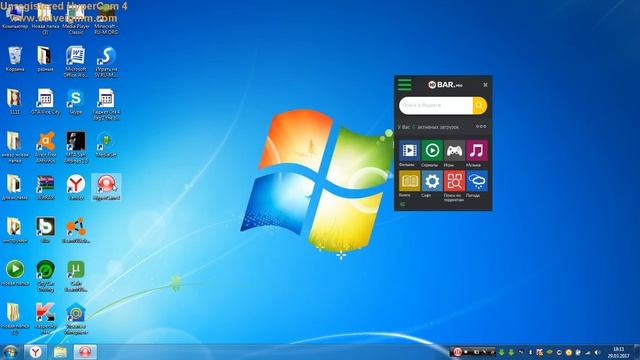
Task: Select the Компьютер desktop icon
Action: pyautogui.click(x=15, y=16)
